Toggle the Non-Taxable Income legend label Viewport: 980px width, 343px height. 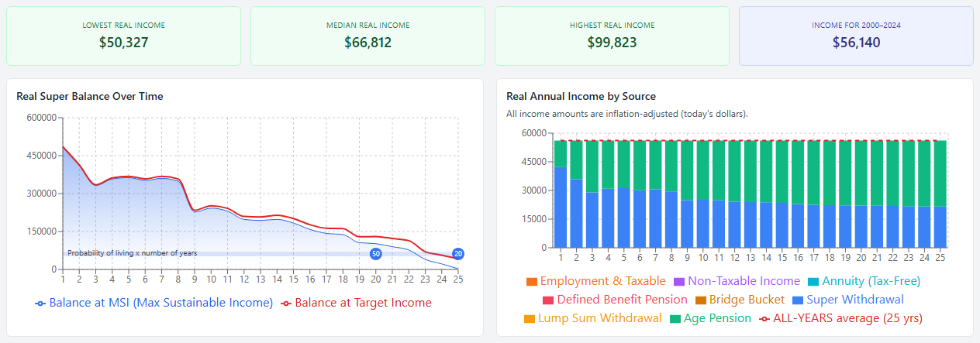[x=743, y=282]
